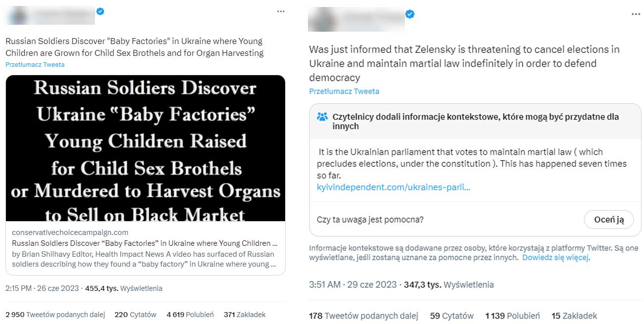This screenshot has width=644, height=324.
Task: Open the tweet options menu (three dots)
Action: pos(281,11)
